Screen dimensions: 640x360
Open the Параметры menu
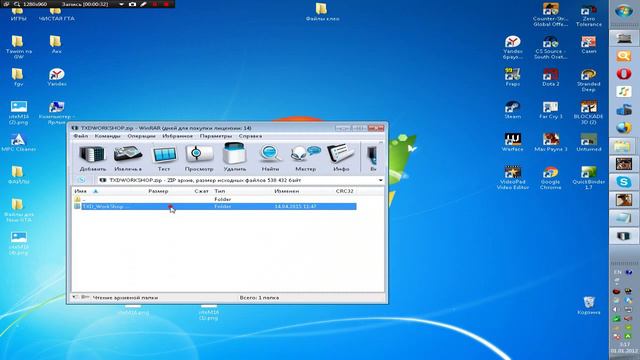[x=216, y=136]
